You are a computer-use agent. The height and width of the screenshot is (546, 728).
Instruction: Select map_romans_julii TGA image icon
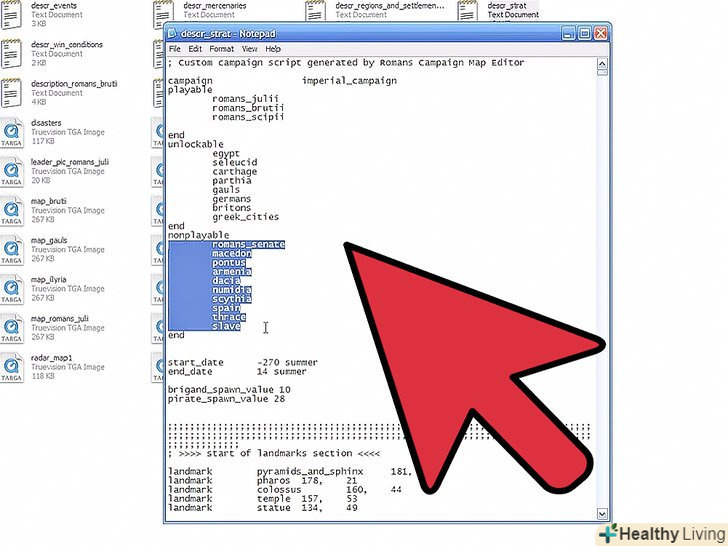pos(12,329)
